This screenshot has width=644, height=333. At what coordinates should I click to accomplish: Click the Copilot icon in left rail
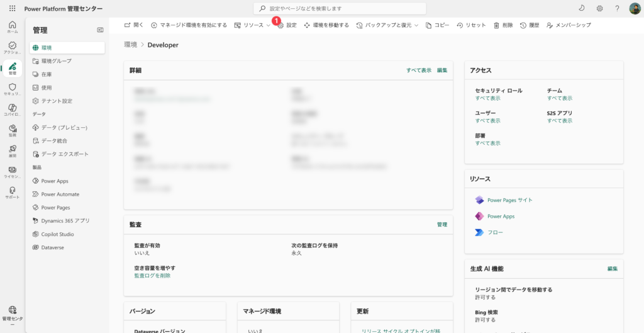point(12,110)
